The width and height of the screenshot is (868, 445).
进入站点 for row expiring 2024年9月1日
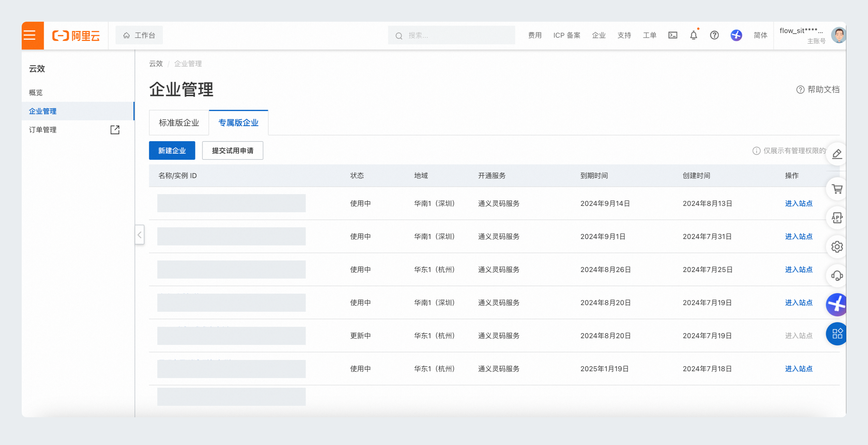coord(798,236)
